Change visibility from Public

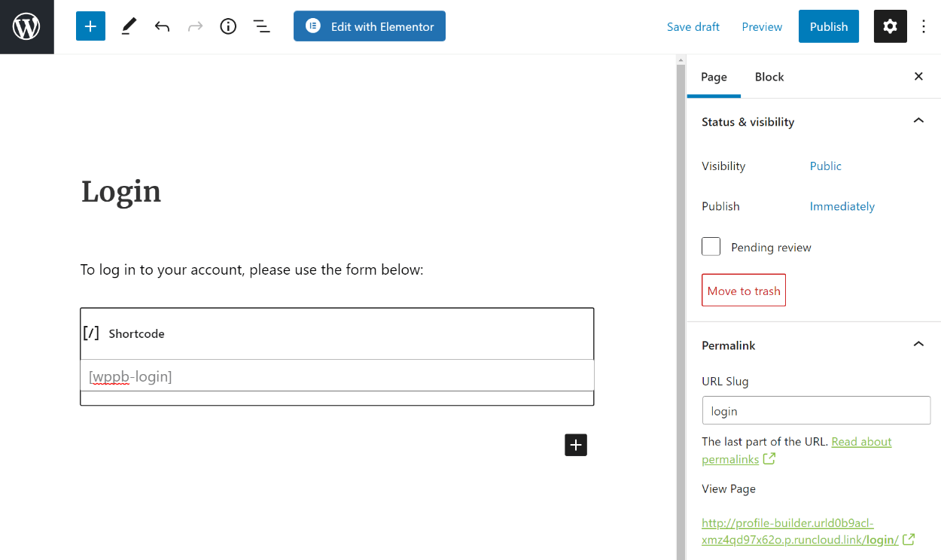[x=826, y=166]
